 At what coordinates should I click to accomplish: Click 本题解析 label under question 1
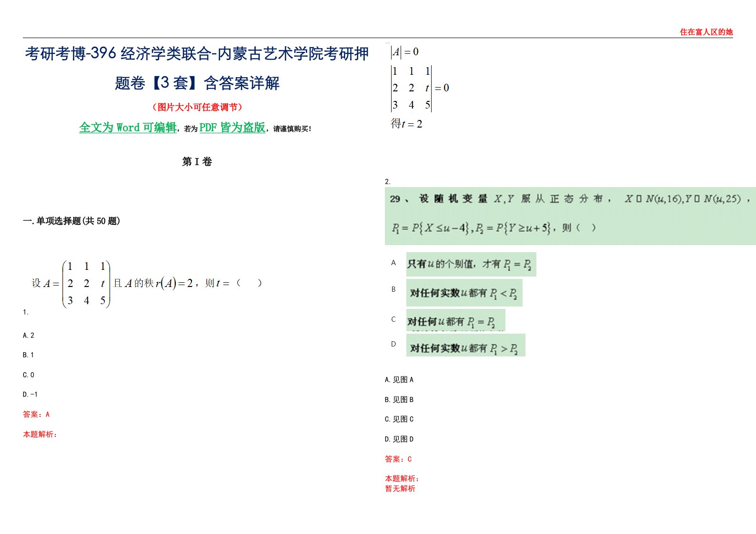(x=40, y=435)
